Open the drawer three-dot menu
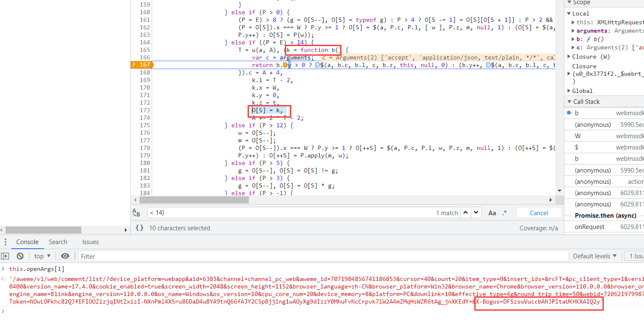The width and height of the screenshot is (644, 327). (5, 242)
